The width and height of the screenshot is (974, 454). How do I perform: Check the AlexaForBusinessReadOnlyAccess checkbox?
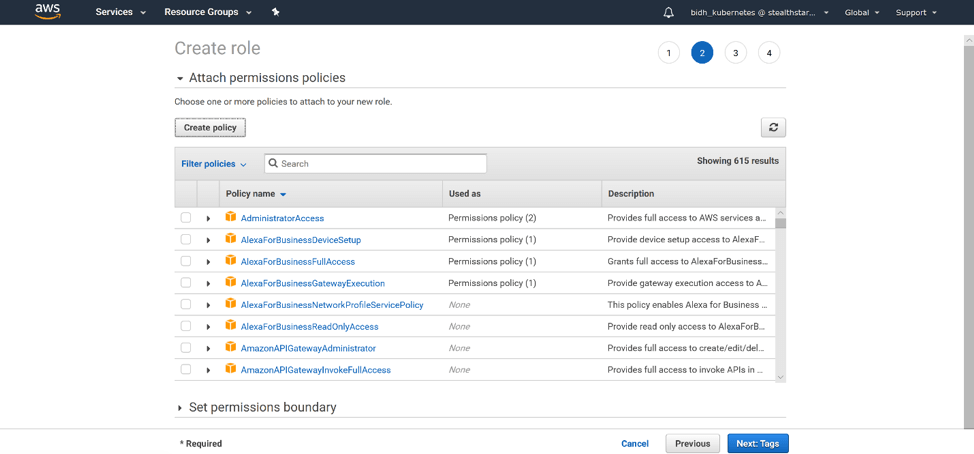pos(186,326)
